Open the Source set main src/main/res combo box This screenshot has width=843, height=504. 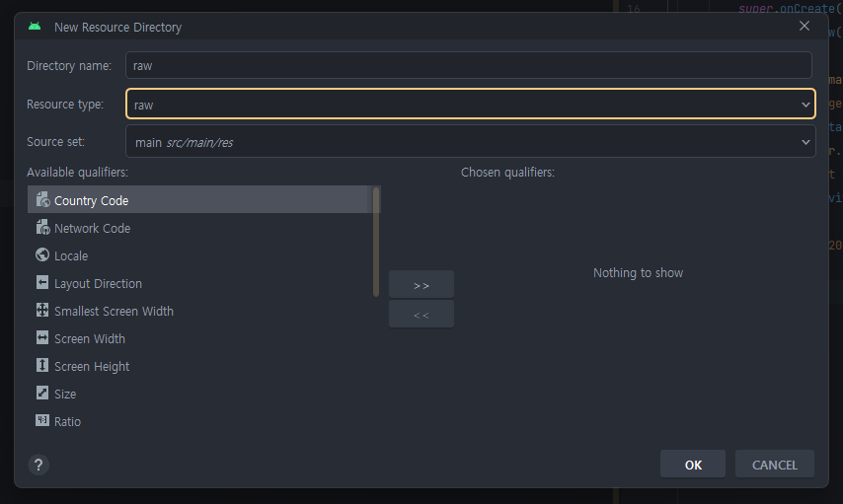coord(471,142)
